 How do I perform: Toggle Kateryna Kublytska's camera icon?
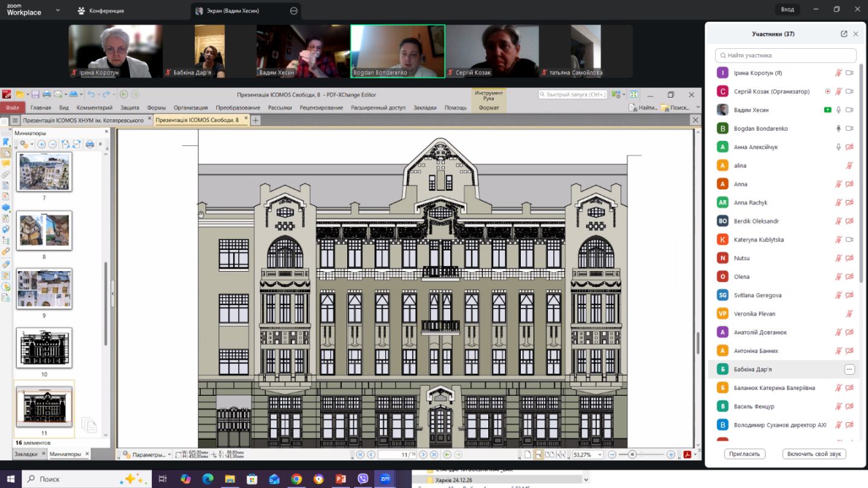[x=849, y=240]
